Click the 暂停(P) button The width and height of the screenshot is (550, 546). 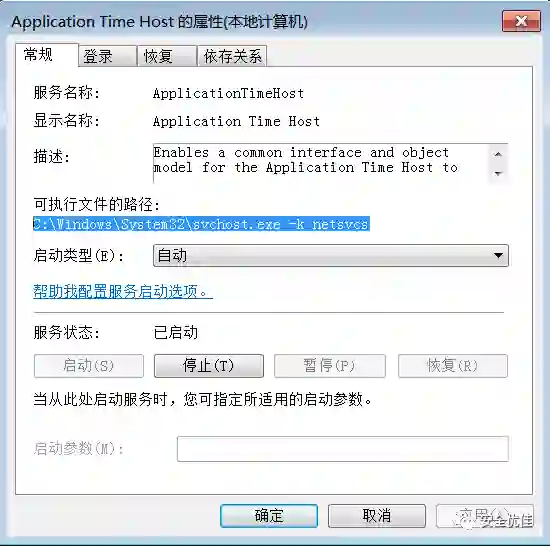[x=330, y=366]
